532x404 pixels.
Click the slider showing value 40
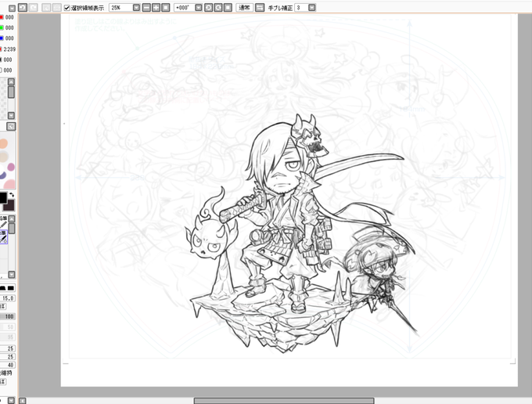(8, 365)
